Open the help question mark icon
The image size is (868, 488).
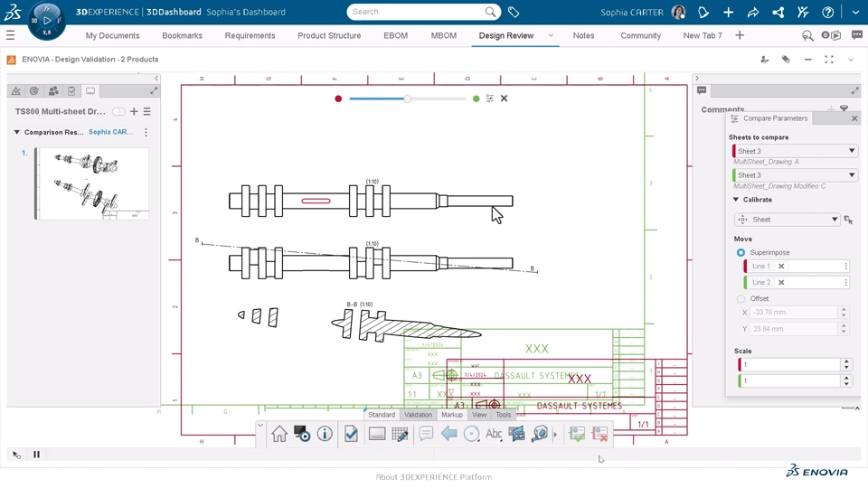coord(827,12)
